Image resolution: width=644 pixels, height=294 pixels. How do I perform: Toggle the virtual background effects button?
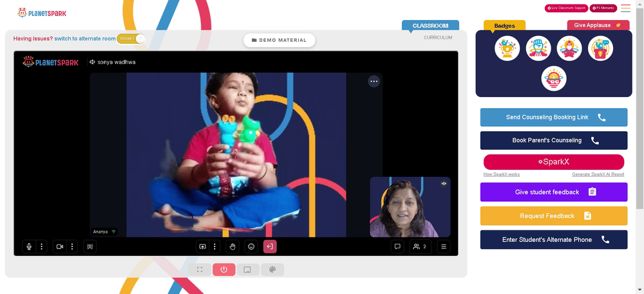pyautogui.click(x=90, y=247)
